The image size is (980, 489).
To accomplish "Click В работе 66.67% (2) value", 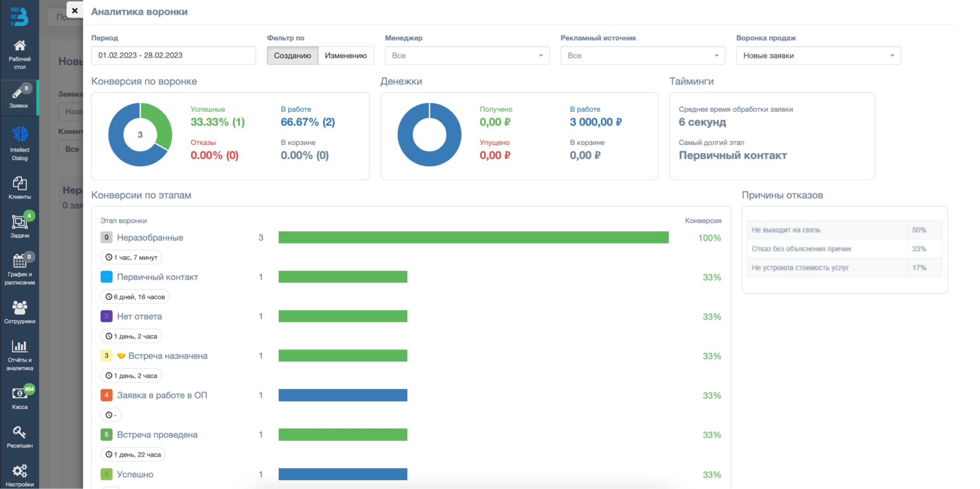I will (x=308, y=122).
